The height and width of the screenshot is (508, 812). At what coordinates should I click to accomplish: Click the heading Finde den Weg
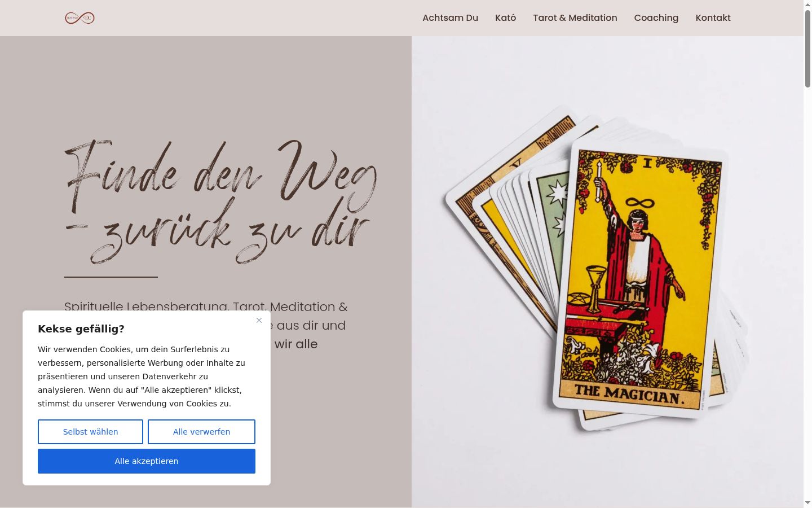click(221, 202)
